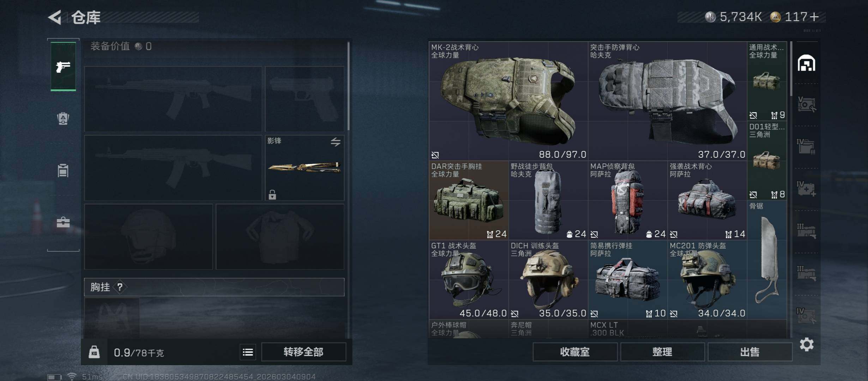Click the swap arrows icon on 影锋 slot
The height and width of the screenshot is (381, 868).
(x=336, y=142)
